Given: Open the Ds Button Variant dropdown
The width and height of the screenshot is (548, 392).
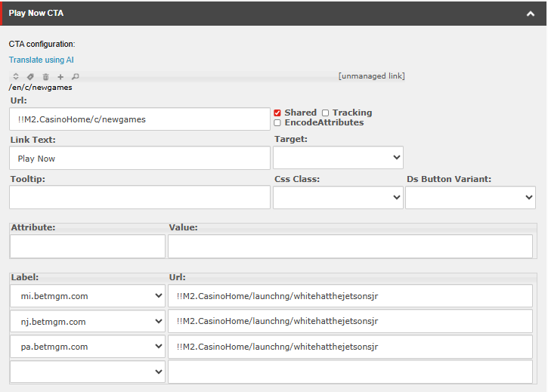Looking at the screenshot, I should [470, 197].
